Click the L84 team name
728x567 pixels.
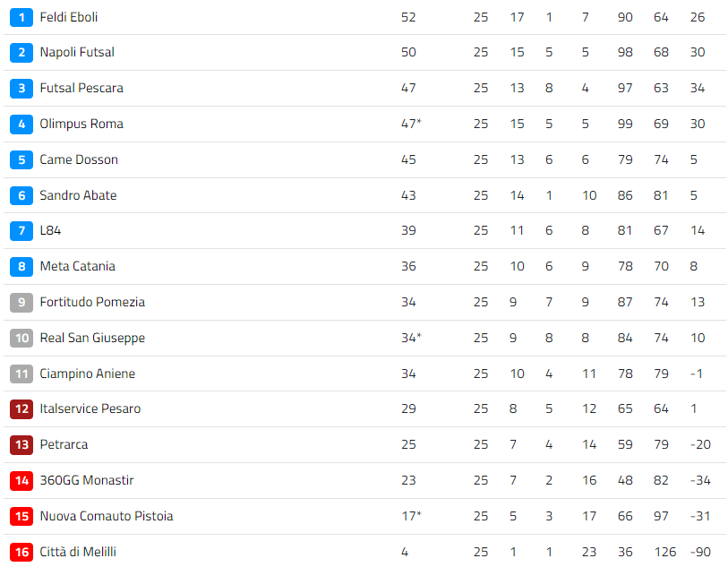pyautogui.click(x=50, y=231)
